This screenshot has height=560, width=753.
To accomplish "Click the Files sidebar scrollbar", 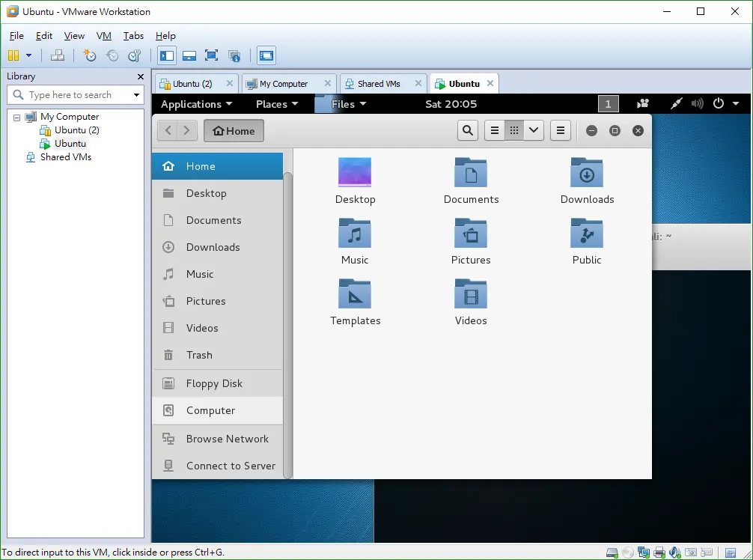I will pyautogui.click(x=287, y=325).
